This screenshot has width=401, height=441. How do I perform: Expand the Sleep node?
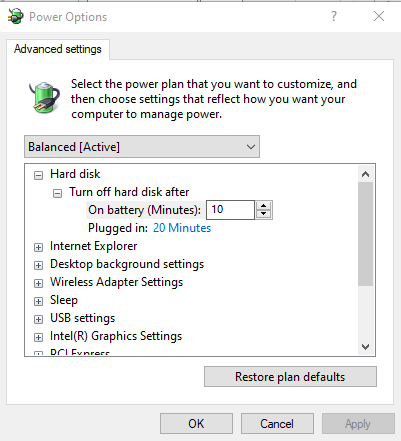click(39, 301)
